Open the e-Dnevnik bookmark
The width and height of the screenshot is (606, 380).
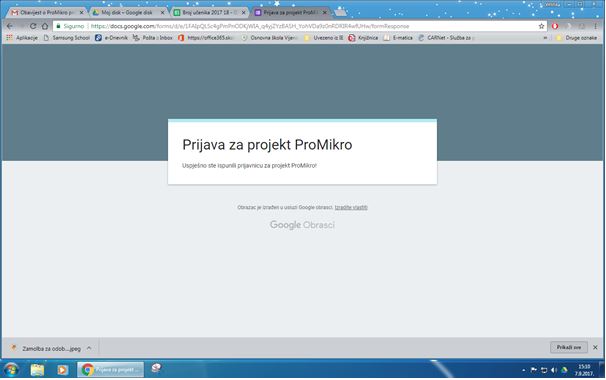point(111,38)
